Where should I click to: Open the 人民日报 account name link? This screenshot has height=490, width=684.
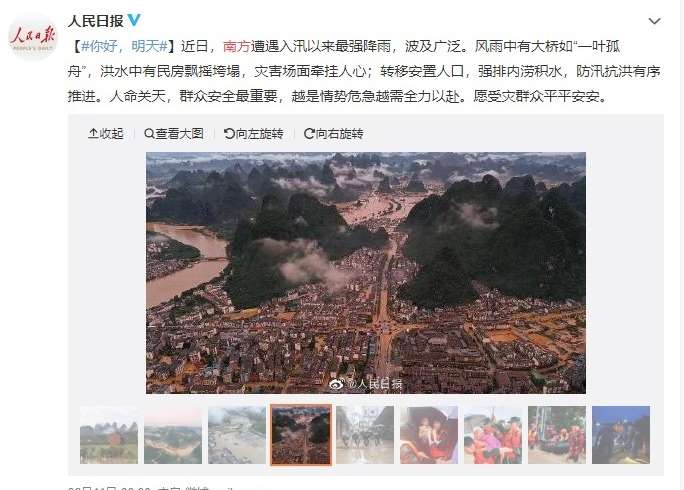(96, 21)
